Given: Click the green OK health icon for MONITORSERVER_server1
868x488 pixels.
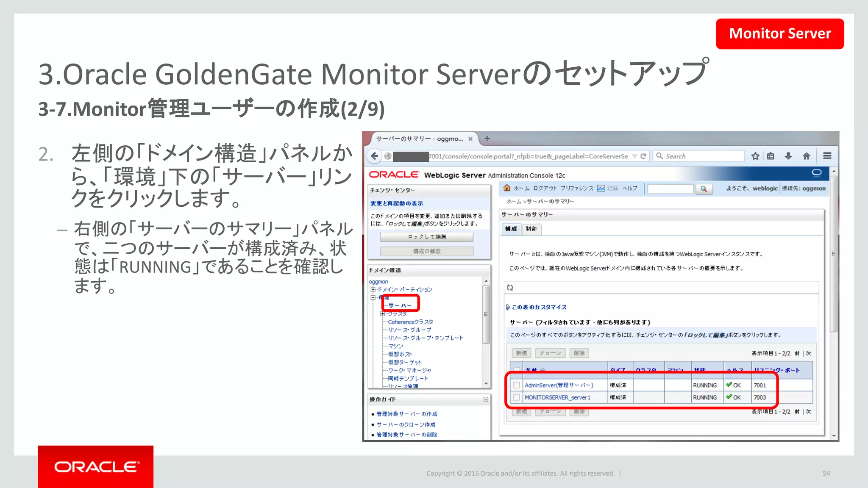Looking at the screenshot, I should pos(729,397).
